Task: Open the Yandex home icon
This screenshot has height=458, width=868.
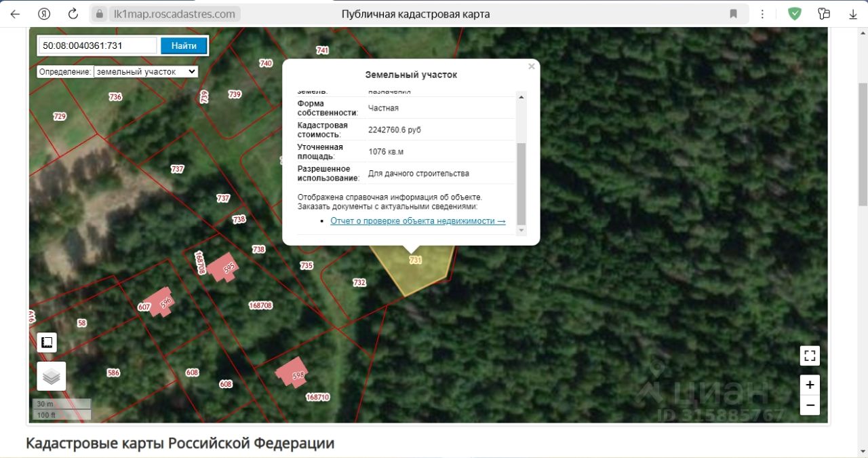Action: click(x=44, y=14)
